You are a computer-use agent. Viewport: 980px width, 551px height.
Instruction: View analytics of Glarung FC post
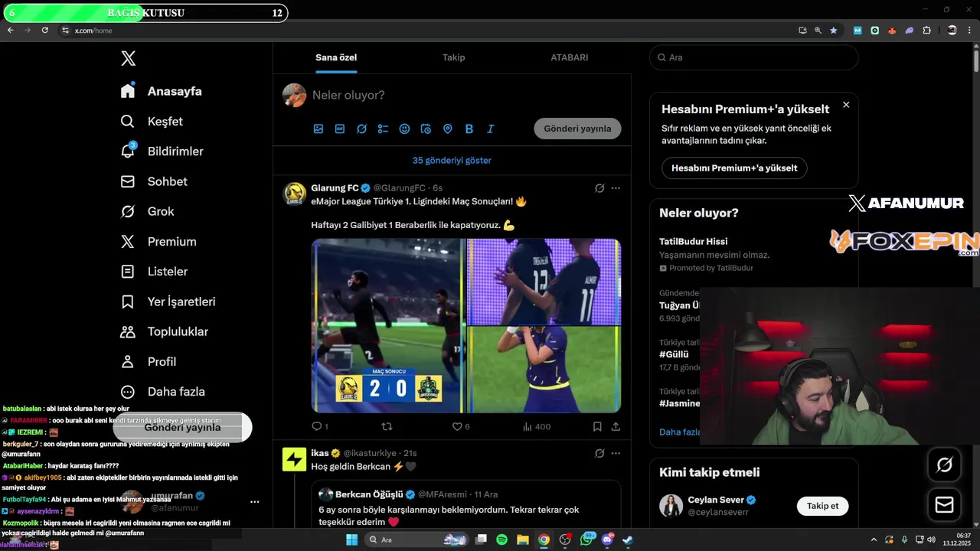(537, 426)
